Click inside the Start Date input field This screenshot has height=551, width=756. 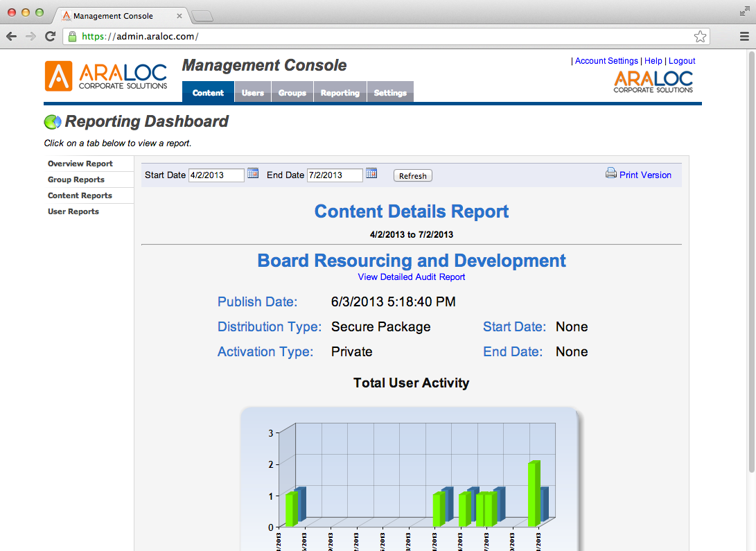tap(215, 175)
